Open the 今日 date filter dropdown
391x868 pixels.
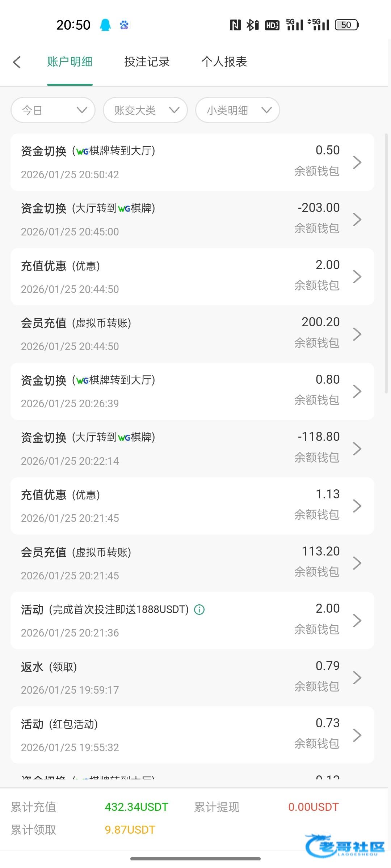coord(53,110)
